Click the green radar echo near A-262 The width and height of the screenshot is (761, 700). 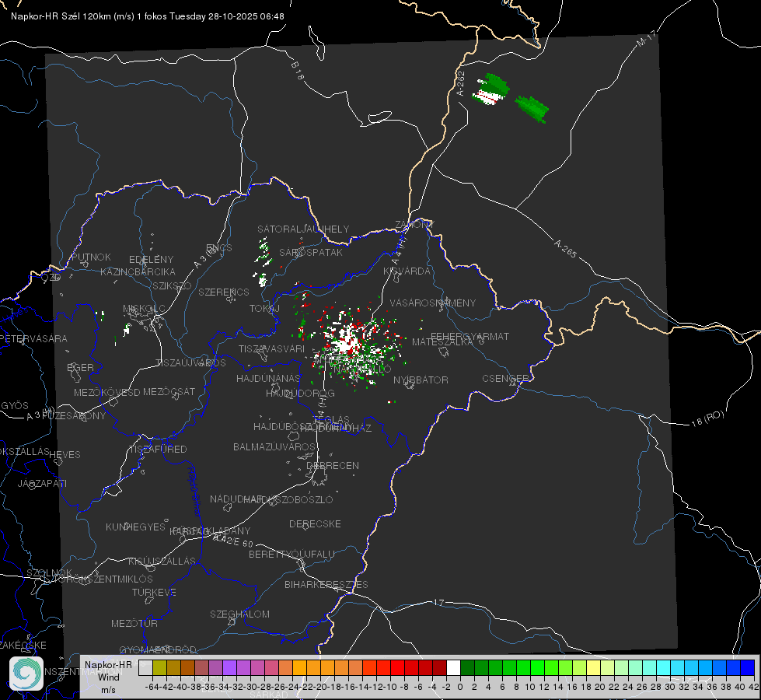(491, 89)
